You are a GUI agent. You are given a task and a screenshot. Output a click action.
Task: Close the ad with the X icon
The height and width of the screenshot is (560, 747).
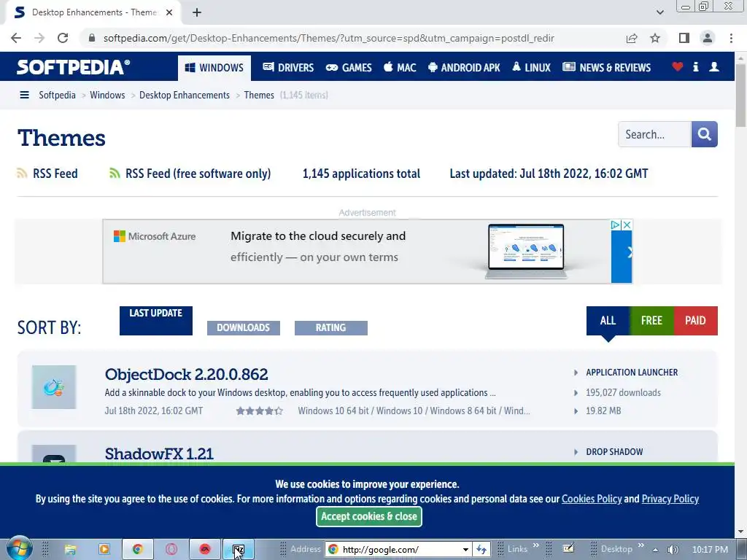[x=627, y=225]
